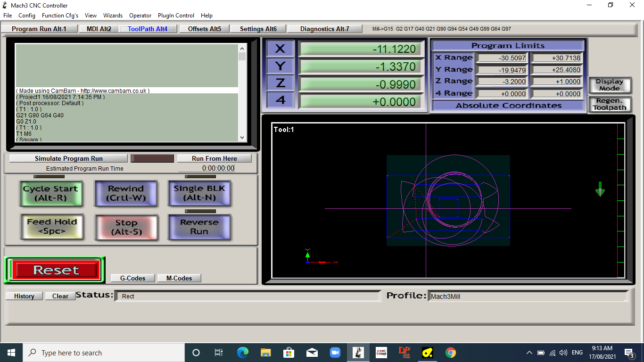Click Regen. Toolpath button
644x362 pixels.
coord(609,104)
